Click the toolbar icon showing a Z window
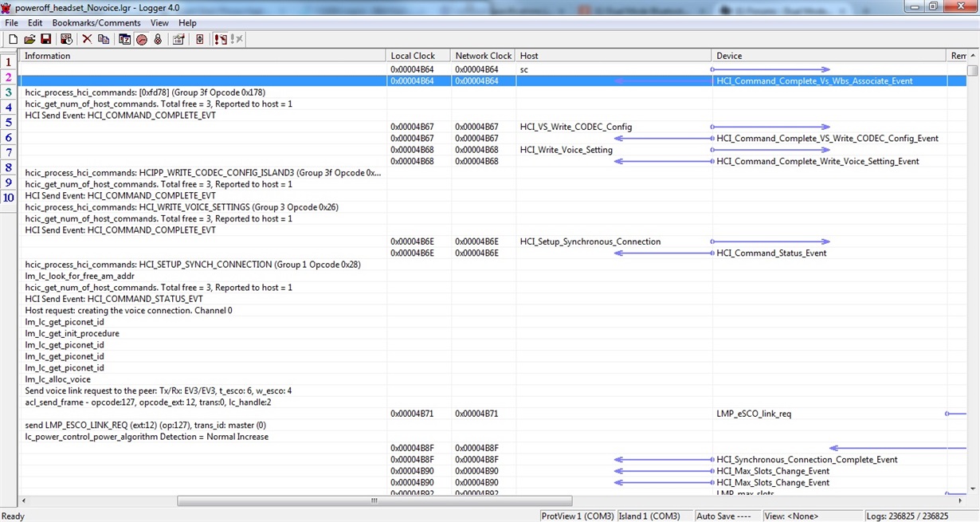This screenshot has height=522, width=980. point(125,39)
